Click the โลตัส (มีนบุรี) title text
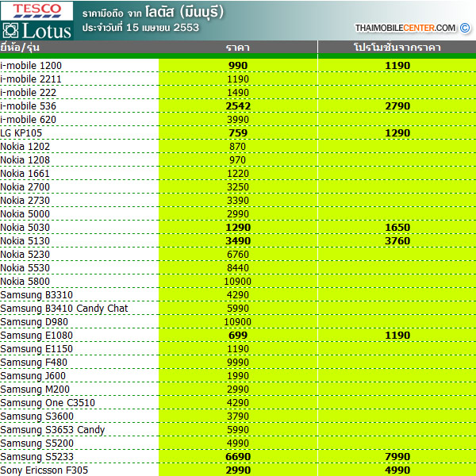 coord(184,12)
